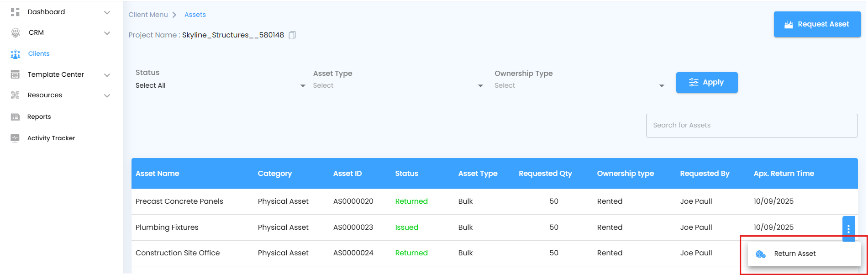The image size is (868, 275).
Task: Expand the CRM menu chevron
Action: [x=107, y=33]
